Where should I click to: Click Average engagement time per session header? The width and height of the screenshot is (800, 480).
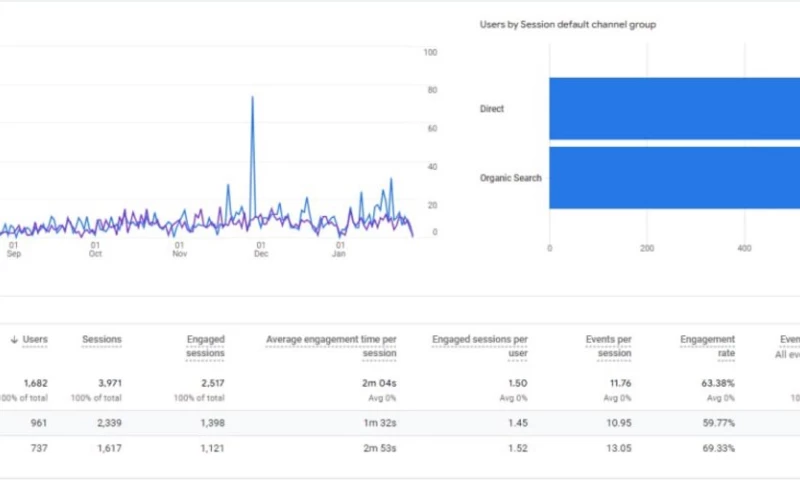pyautogui.click(x=331, y=346)
